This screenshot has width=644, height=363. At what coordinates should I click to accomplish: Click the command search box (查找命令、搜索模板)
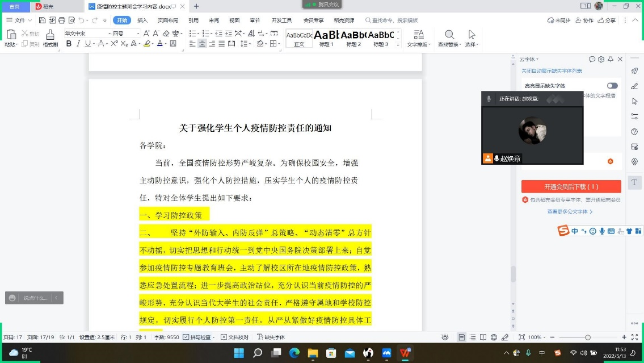tap(395, 20)
